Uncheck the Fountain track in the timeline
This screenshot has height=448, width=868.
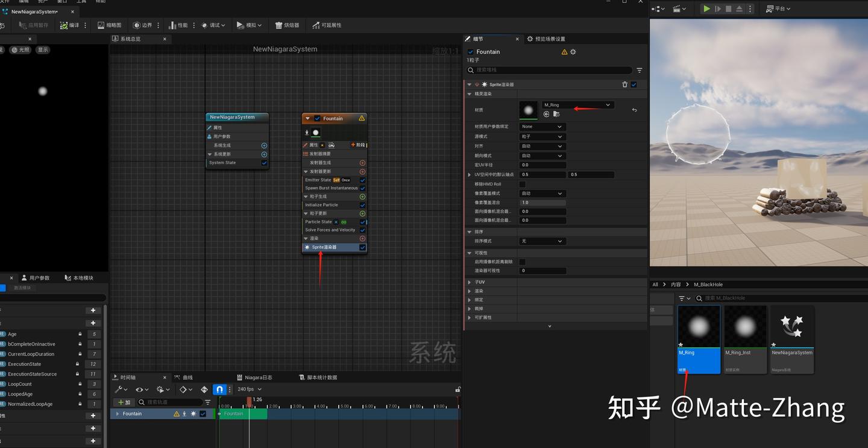point(203,414)
